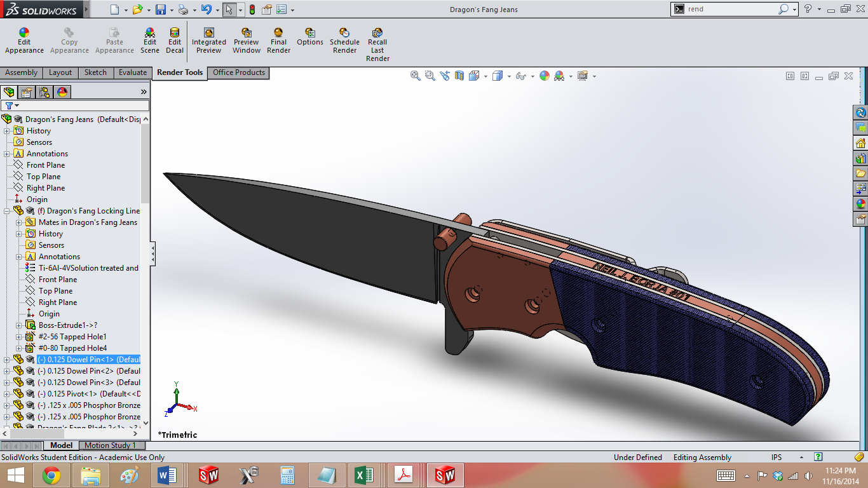The height and width of the screenshot is (488, 868).
Task: Open the dropdown arrow next to Save
Action: click(x=172, y=10)
